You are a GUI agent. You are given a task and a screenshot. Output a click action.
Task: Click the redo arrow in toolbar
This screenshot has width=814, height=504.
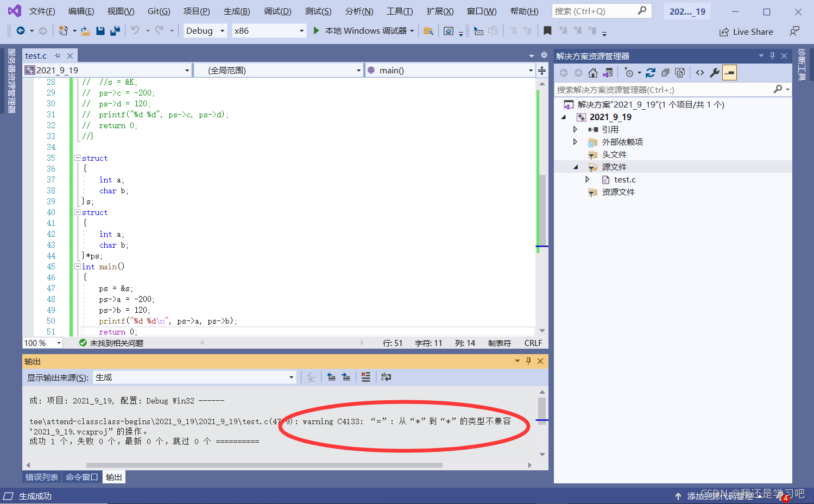coord(159,31)
